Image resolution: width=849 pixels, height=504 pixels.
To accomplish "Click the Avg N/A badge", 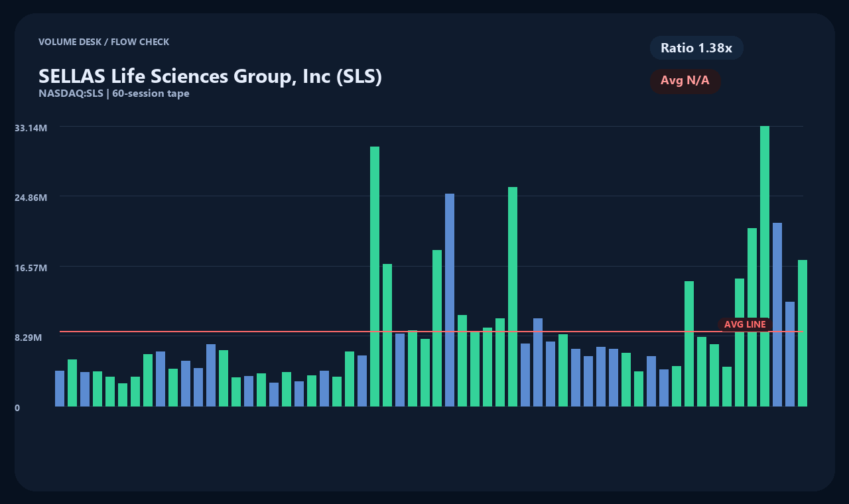I will tap(685, 81).
